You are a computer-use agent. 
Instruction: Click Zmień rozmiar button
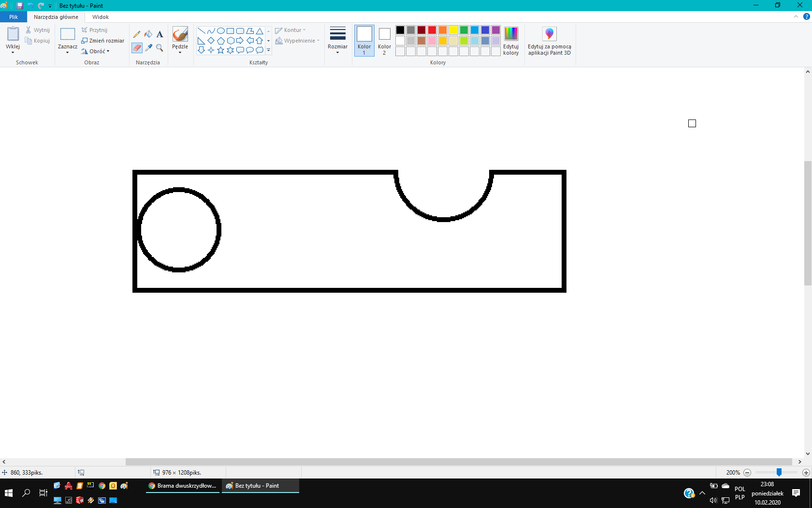103,41
